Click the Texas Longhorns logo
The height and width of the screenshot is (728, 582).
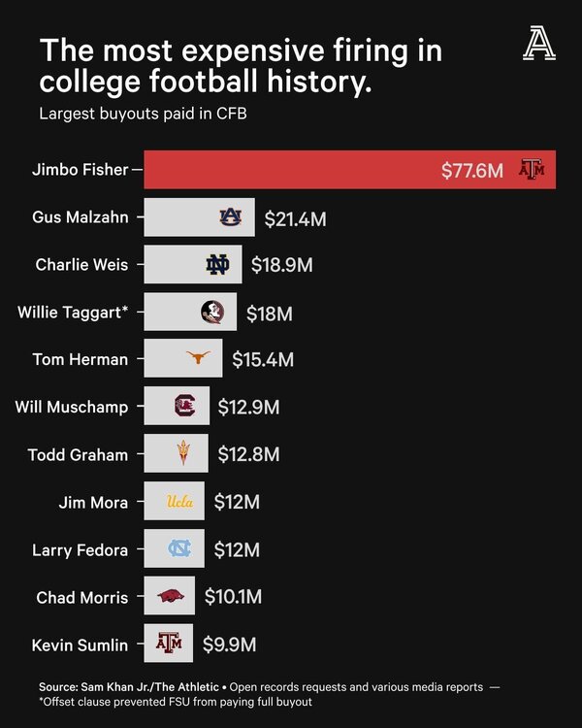coord(198,359)
